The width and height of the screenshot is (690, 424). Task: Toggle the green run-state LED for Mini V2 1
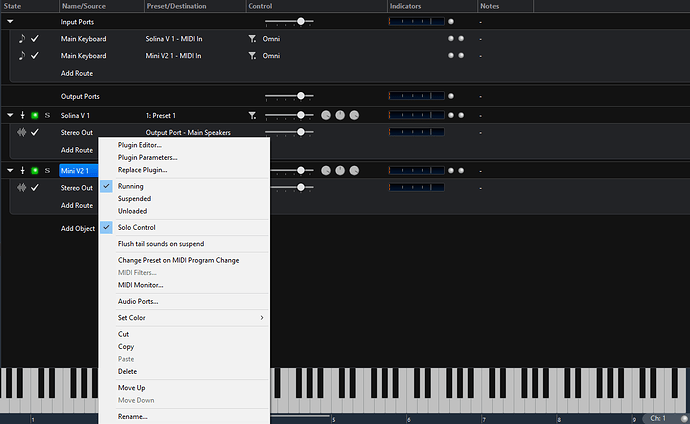pos(35,171)
